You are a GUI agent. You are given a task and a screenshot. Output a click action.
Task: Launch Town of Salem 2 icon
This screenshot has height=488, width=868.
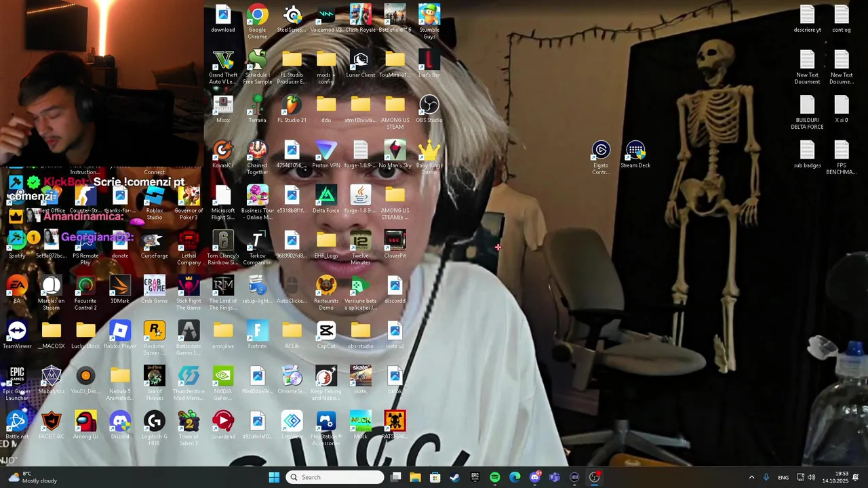(189, 428)
